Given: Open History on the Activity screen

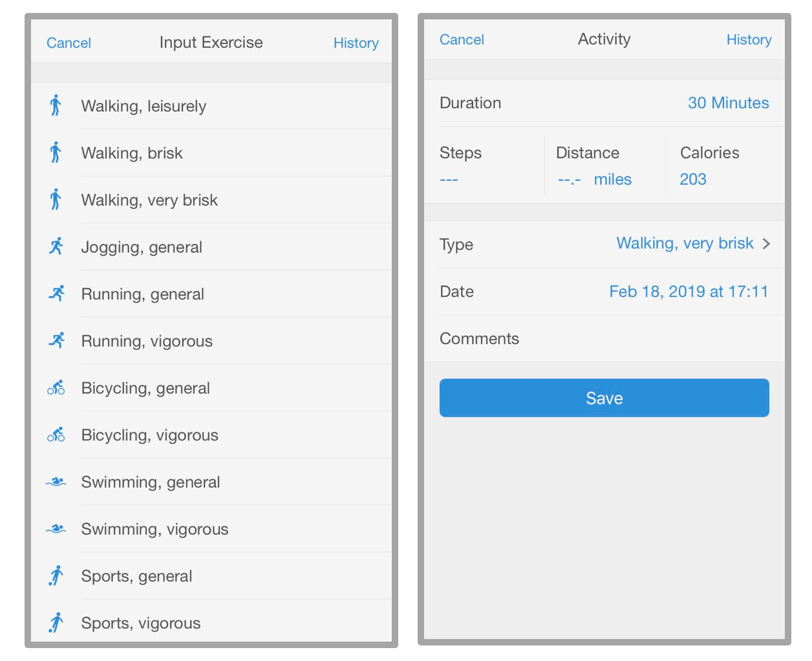Looking at the screenshot, I should pyautogui.click(x=749, y=39).
